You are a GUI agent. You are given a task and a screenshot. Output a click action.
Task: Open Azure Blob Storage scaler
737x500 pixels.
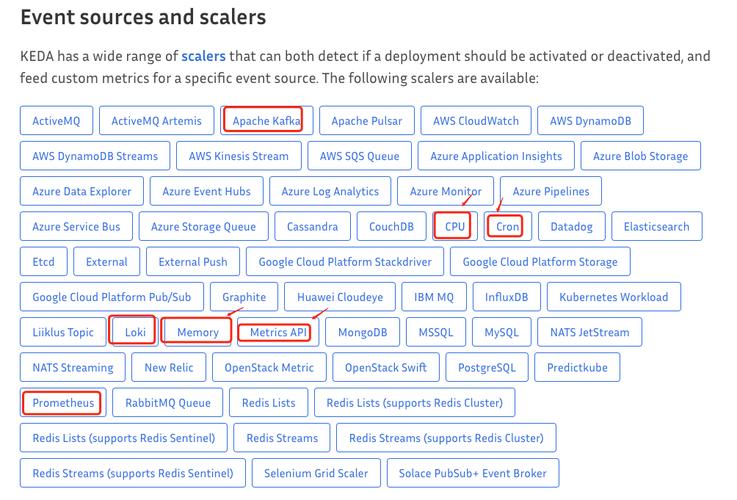point(640,156)
